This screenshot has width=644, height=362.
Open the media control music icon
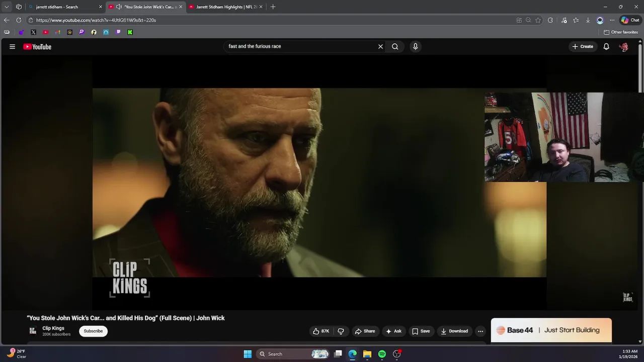(564, 20)
